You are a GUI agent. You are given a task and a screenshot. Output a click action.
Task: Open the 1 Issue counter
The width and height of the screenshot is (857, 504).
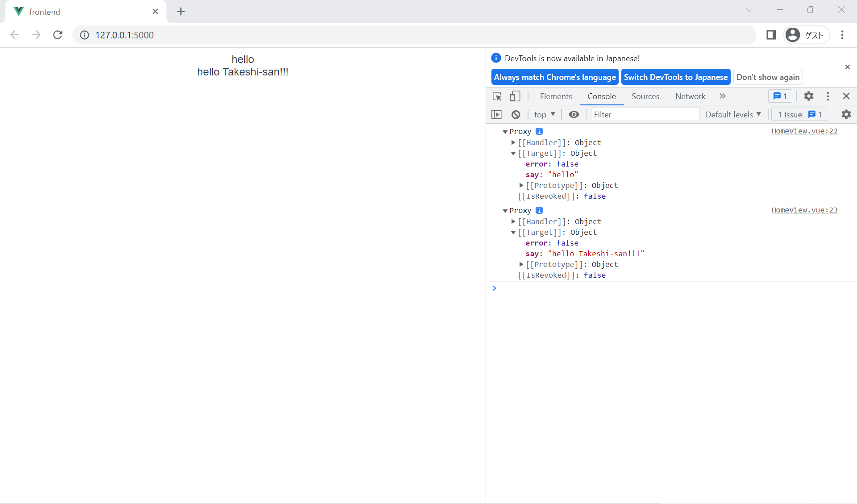(799, 114)
